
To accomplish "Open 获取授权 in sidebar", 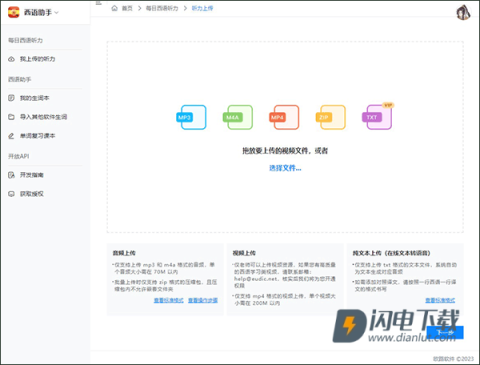I will [32, 194].
